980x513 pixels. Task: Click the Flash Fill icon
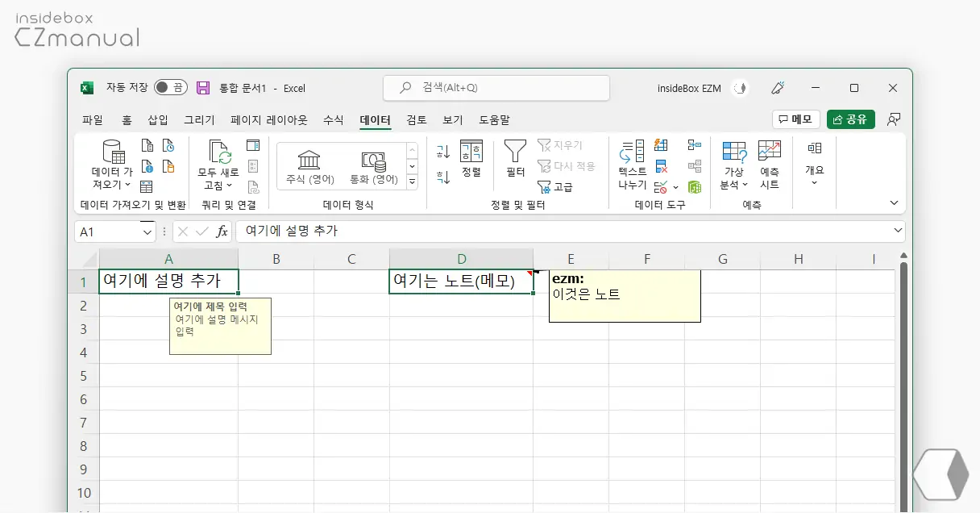pos(662,145)
